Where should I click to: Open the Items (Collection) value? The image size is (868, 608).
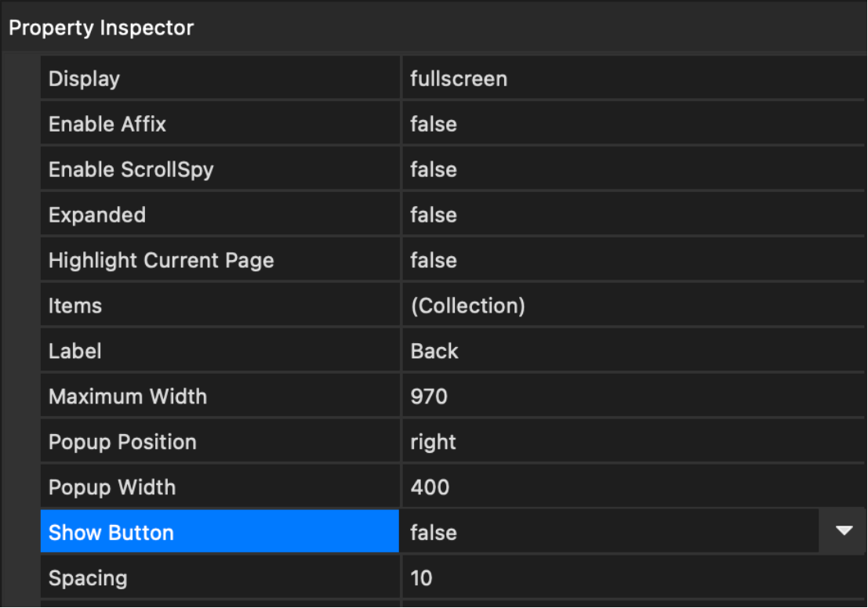pyautogui.click(x=467, y=306)
